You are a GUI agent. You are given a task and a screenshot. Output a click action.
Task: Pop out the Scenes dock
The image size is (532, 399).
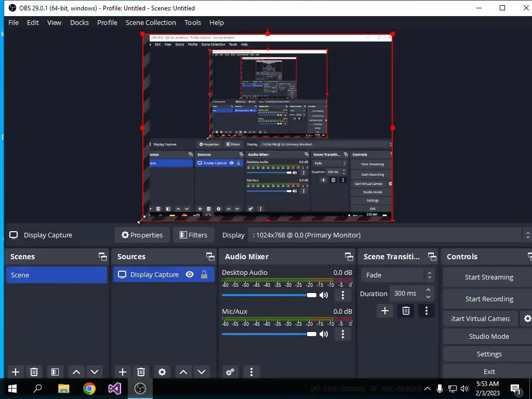click(102, 257)
